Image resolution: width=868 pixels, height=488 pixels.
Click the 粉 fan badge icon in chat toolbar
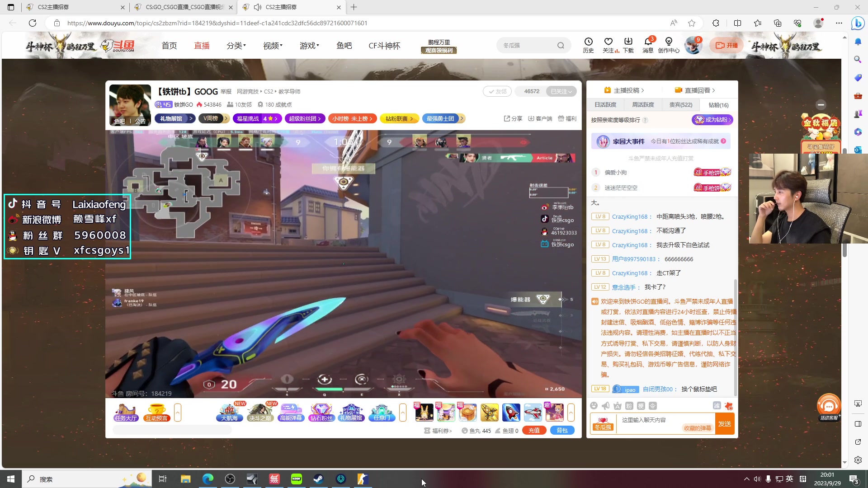point(629,406)
